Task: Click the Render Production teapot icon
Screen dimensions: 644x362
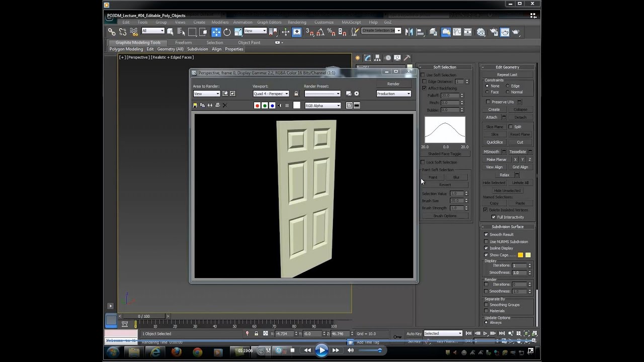Action: coord(516,32)
